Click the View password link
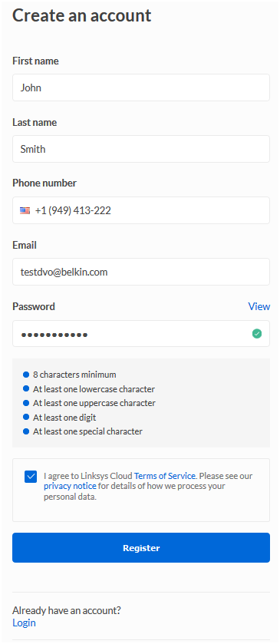 coord(259,306)
